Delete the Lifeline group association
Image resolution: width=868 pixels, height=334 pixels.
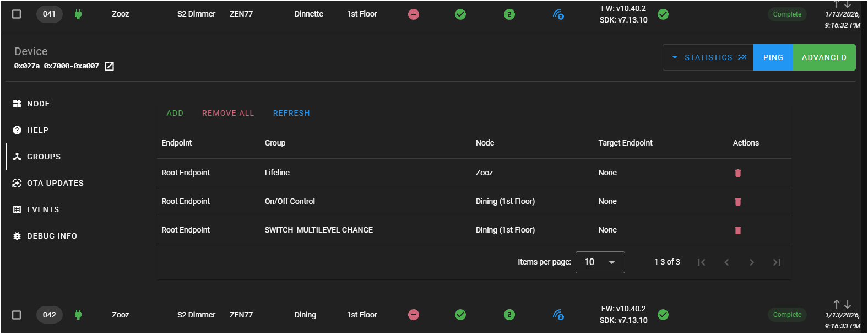737,173
